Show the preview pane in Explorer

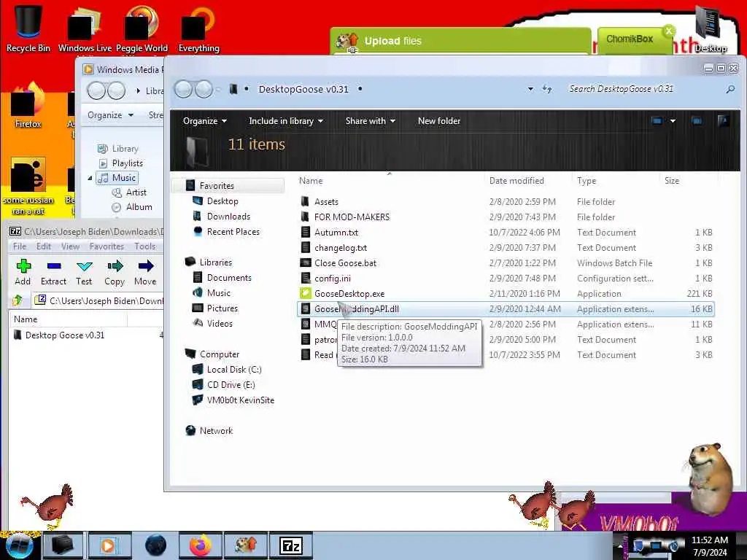697,121
